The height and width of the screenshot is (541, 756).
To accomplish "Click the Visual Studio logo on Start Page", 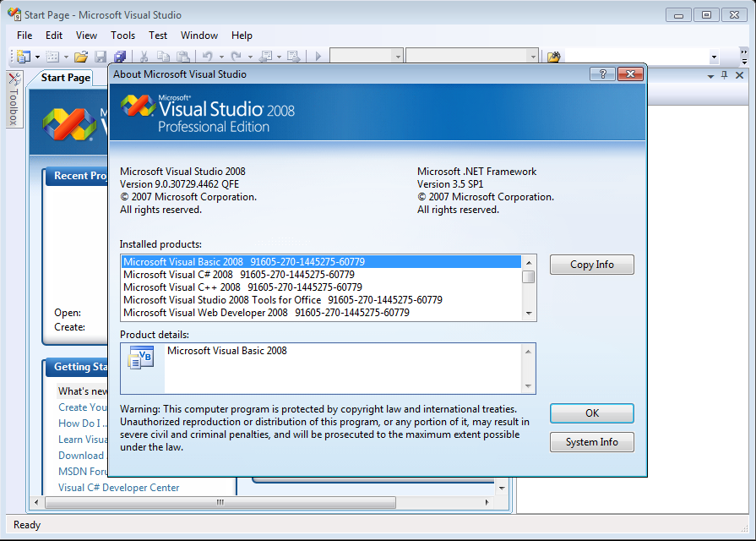I will (x=69, y=124).
